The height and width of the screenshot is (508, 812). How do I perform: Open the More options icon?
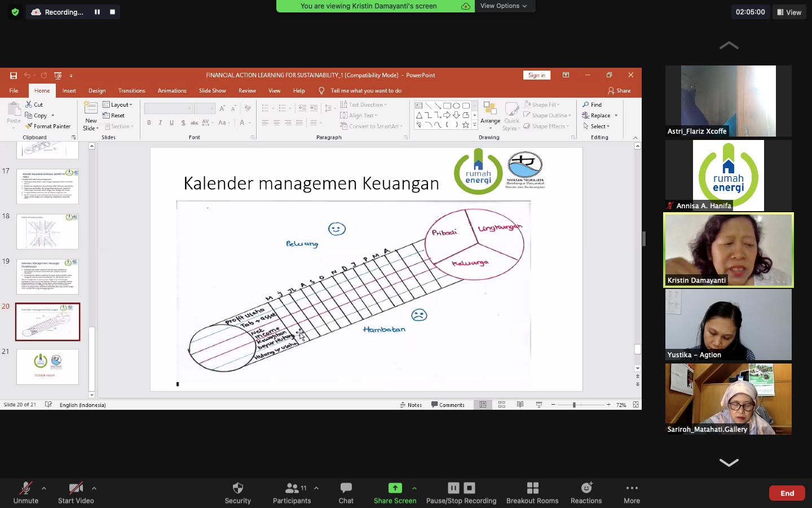click(632, 488)
